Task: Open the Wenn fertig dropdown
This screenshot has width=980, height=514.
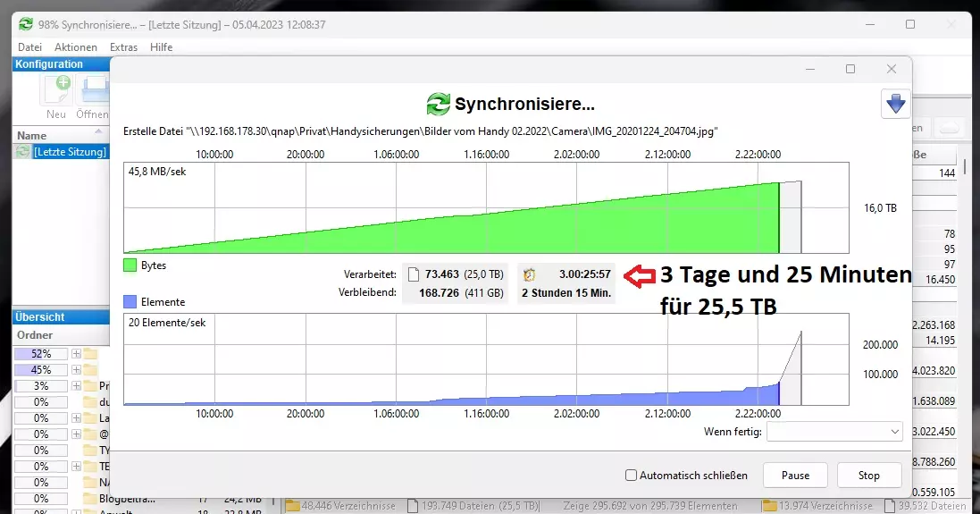Action: coord(834,432)
